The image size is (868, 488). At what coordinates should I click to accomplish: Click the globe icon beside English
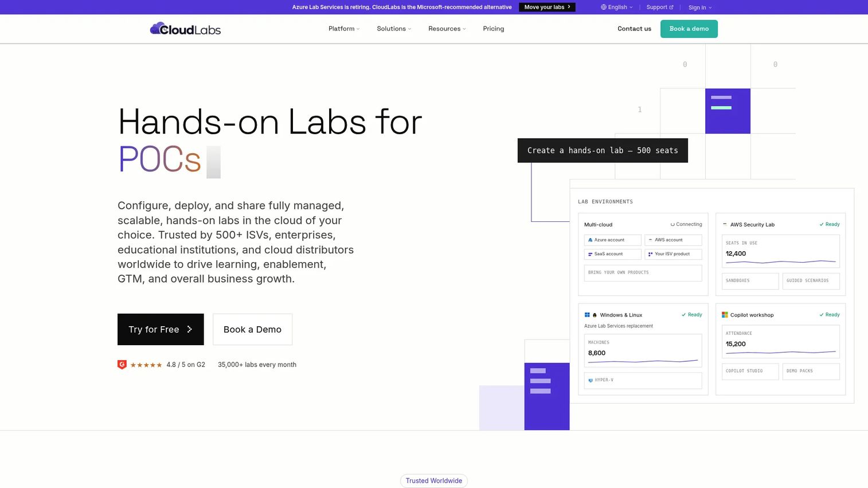point(604,7)
